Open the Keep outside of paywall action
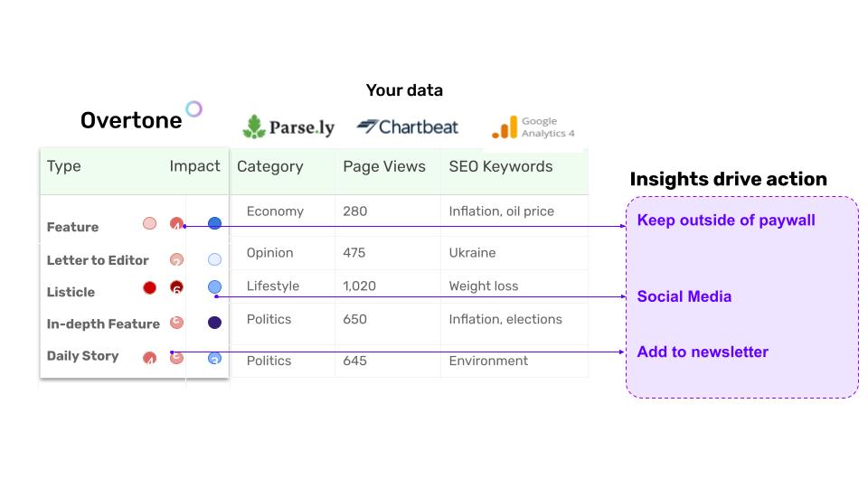 point(726,221)
